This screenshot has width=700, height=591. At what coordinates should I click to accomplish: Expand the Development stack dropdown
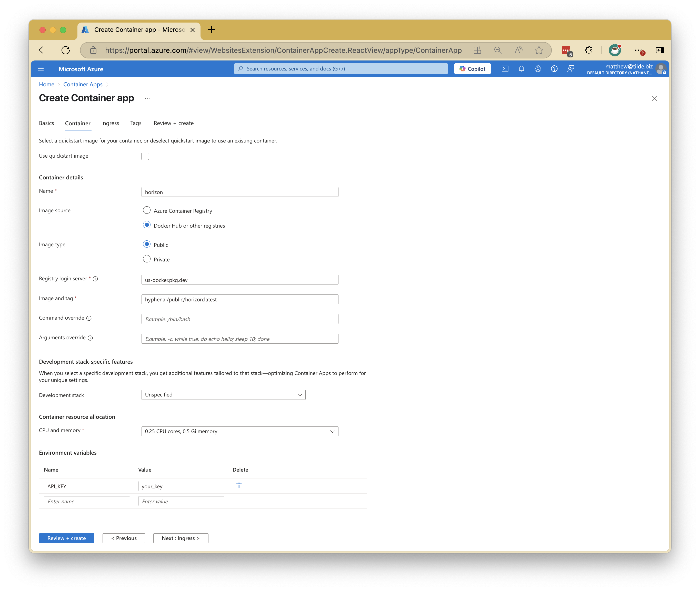click(x=223, y=395)
